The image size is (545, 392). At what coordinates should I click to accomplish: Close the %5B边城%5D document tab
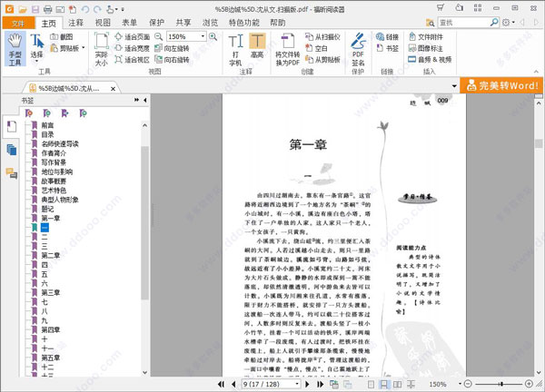click(113, 89)
